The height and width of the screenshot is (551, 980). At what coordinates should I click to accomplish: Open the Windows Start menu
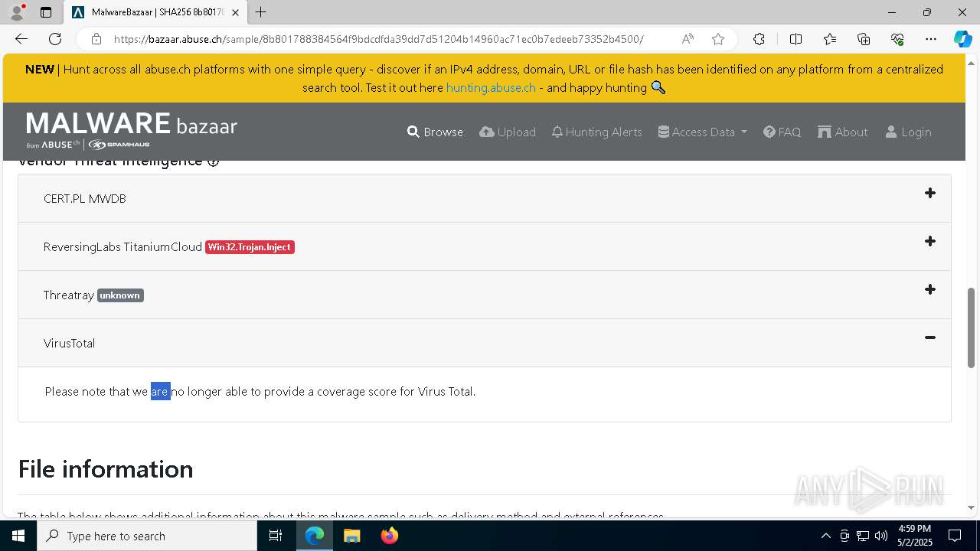tap(18, 536)
